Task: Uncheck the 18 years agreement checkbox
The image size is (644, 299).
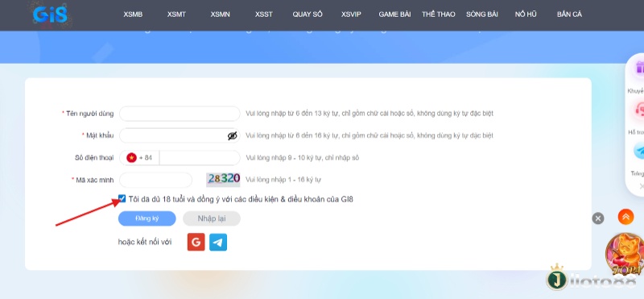Action: tap(122, 199)
